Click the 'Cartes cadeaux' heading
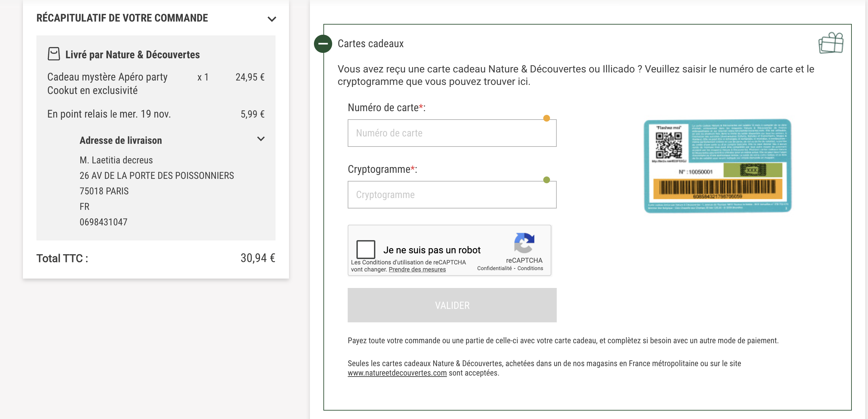Viewport: 868px width, 419px height. coord(371,44)
